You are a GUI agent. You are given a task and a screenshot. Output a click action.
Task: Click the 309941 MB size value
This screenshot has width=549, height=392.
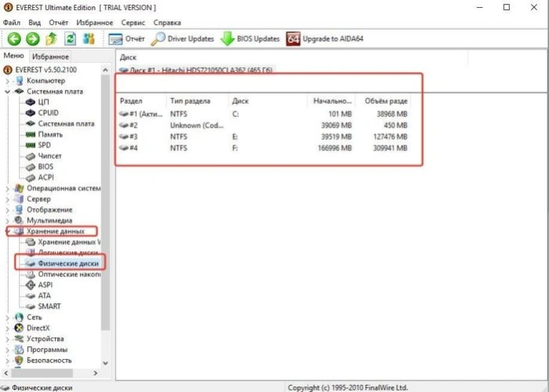pyautogui.click(x=390, y=148)
